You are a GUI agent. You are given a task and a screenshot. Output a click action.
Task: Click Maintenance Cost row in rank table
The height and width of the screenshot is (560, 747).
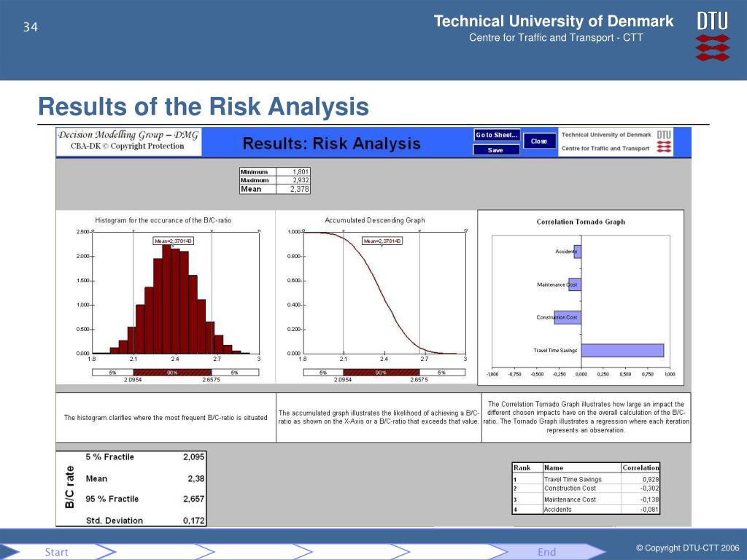click(586, 499)
